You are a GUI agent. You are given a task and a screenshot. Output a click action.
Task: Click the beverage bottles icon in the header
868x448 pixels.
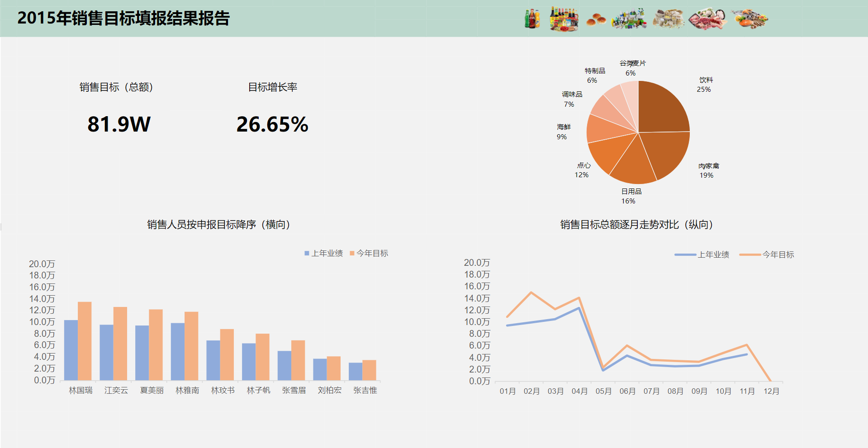(532, 19)
